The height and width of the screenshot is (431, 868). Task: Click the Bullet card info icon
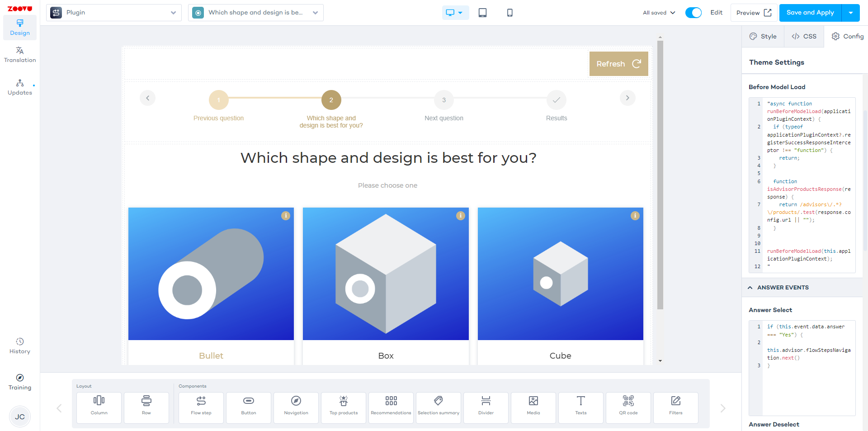[286, 216]
